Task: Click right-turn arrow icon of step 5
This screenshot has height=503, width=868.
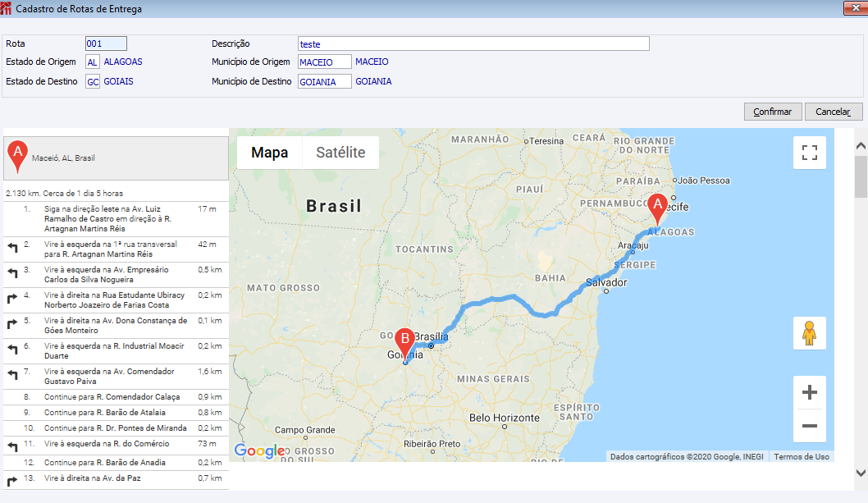Action: pyautogui.click(x=12, y=324)
